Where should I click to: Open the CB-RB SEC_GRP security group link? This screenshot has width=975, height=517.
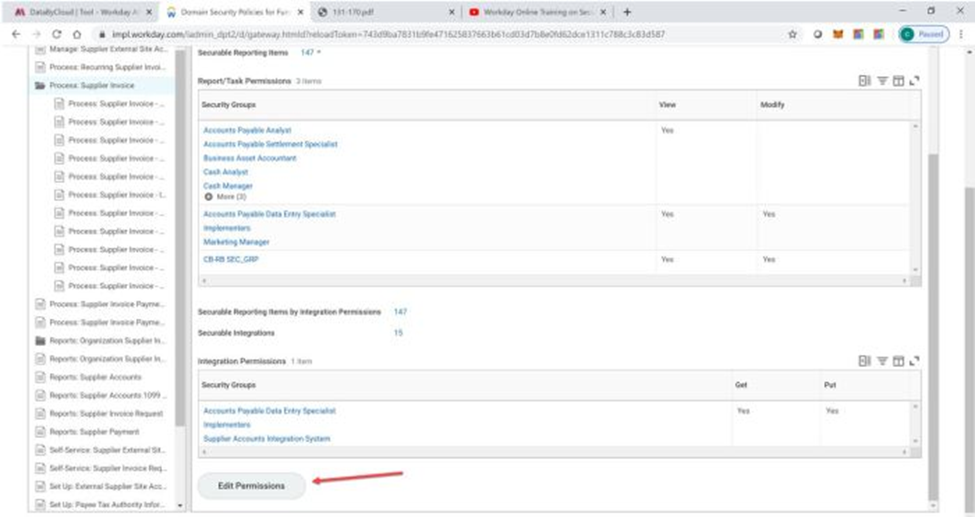230,259
